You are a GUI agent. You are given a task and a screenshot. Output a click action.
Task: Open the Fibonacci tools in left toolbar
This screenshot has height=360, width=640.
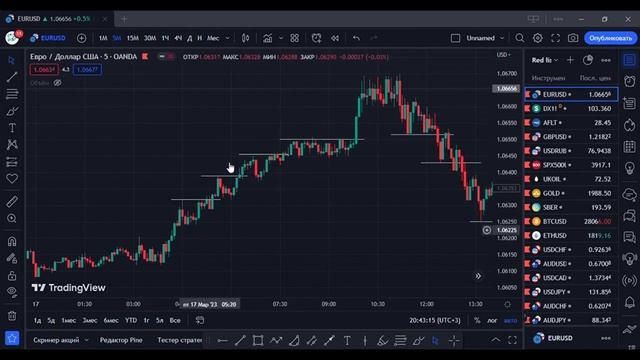(12, 94)
